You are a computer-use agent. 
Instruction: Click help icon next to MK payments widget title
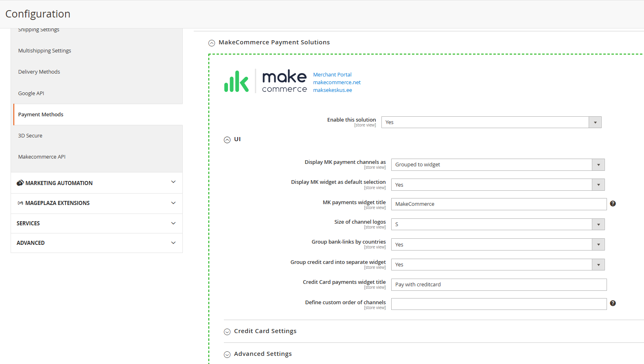pos(613,204)
